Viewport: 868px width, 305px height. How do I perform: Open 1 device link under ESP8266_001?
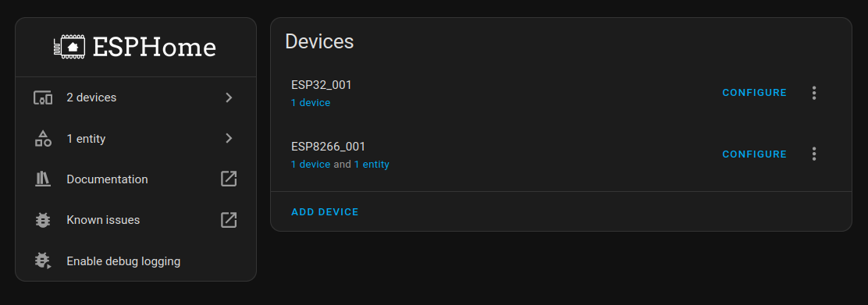[311, 165]
